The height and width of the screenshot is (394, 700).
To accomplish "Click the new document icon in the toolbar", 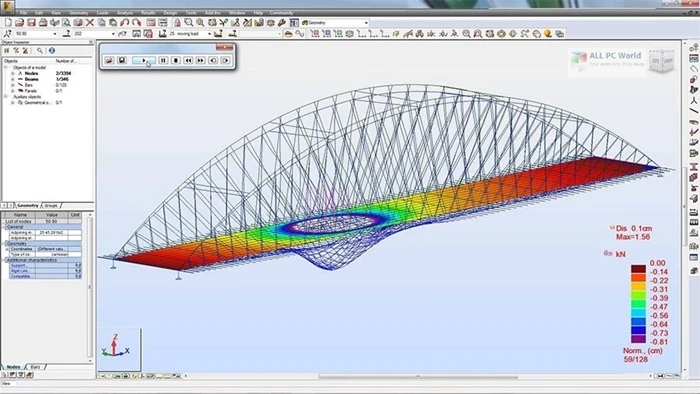I will click(8, 22).
